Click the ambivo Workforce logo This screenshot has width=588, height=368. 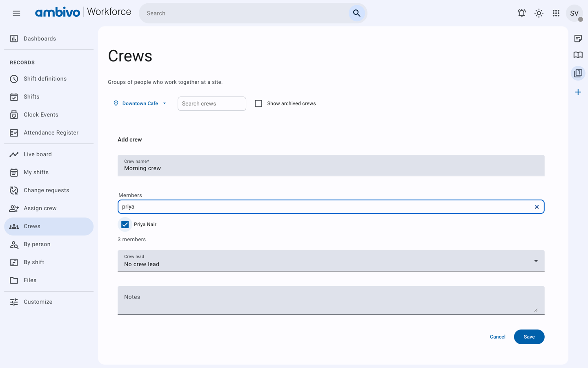(83, 12)
